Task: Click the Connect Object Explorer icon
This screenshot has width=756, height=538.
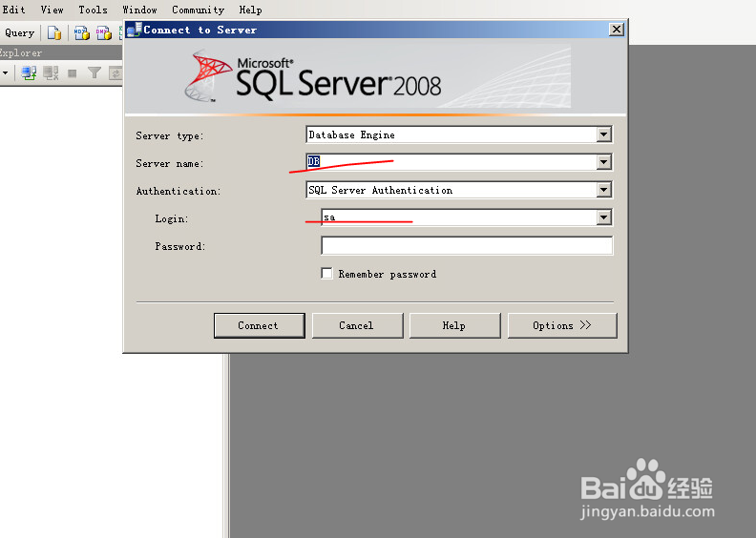Action: 29,73
